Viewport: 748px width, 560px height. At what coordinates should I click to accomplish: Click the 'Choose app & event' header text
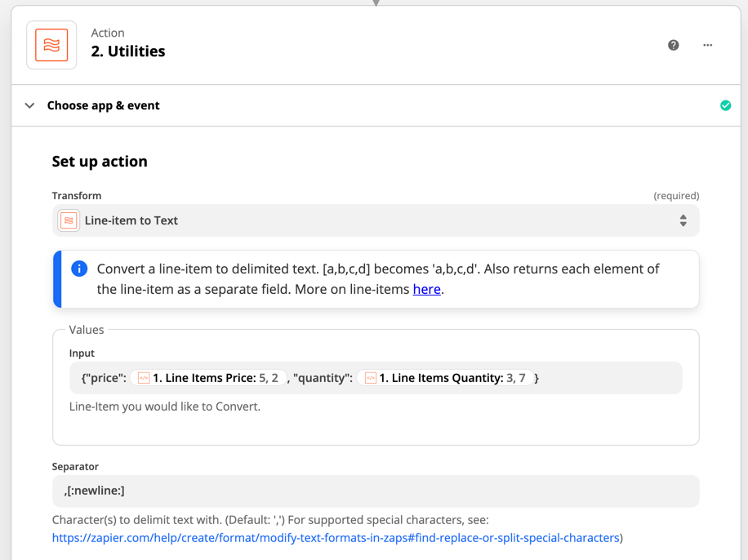click(x=103, y=105)
